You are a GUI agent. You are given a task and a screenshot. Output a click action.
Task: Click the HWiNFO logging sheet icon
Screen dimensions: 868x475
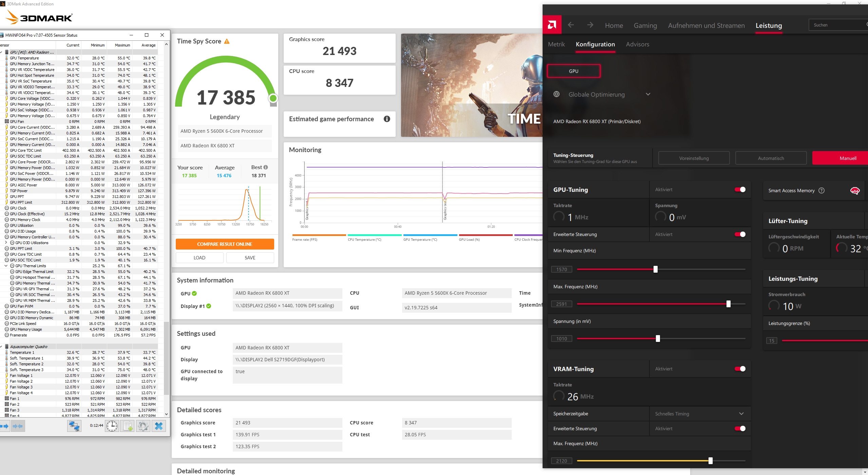(x=128, y=426)
